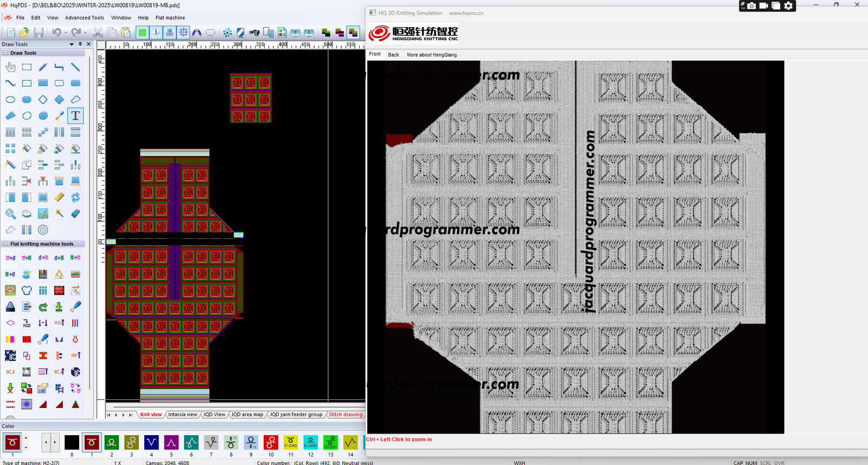Pick the Eyedropper color picker tool
868x465 pixels.
click(59, 116)
